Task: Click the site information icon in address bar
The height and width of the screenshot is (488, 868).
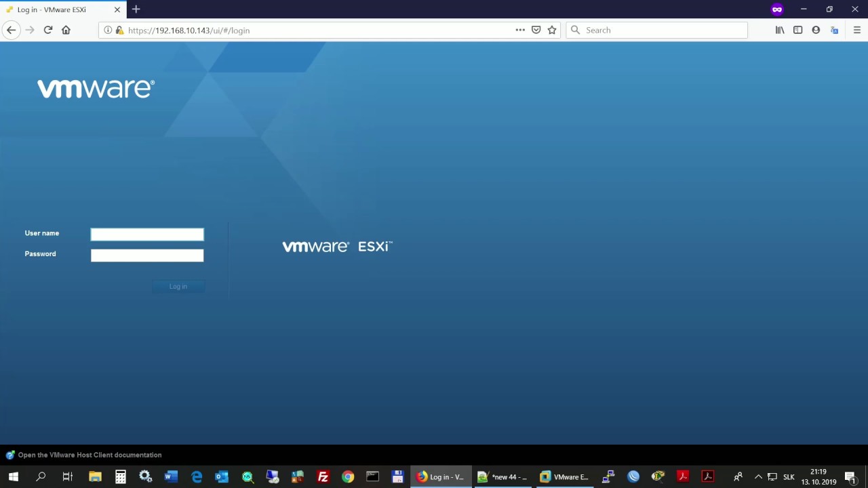Action: (108, 30)
